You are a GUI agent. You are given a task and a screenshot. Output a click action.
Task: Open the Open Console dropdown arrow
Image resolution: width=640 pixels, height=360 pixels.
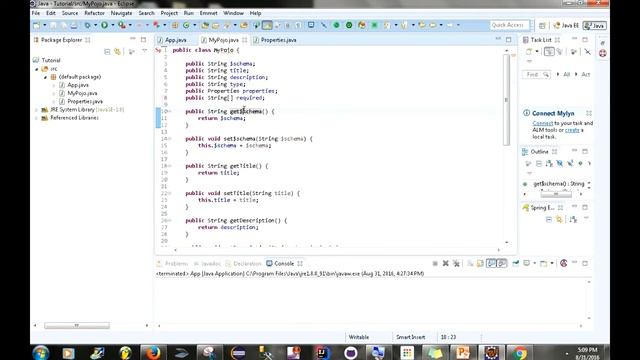pos(552,263)
